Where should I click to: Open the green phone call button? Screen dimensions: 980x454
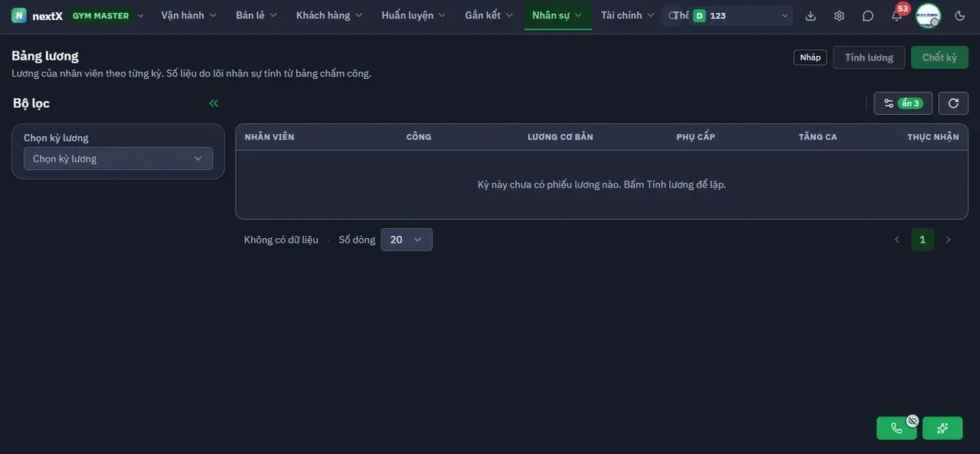[897, 428]
